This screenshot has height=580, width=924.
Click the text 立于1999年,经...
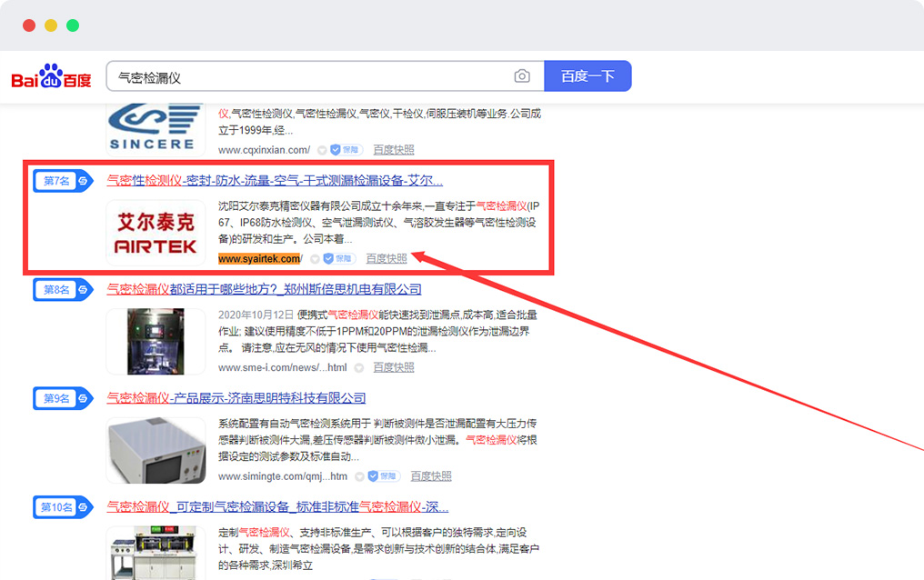(256, 130)
